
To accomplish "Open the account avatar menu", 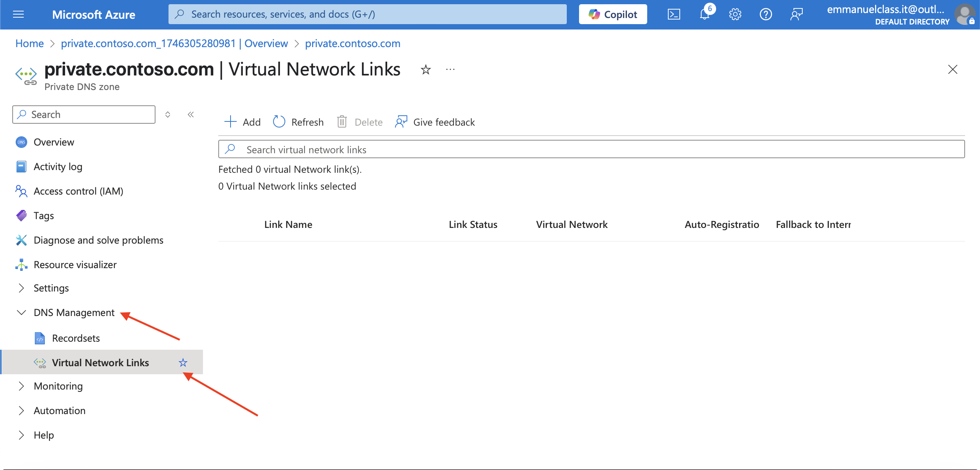I will (965, 15).
